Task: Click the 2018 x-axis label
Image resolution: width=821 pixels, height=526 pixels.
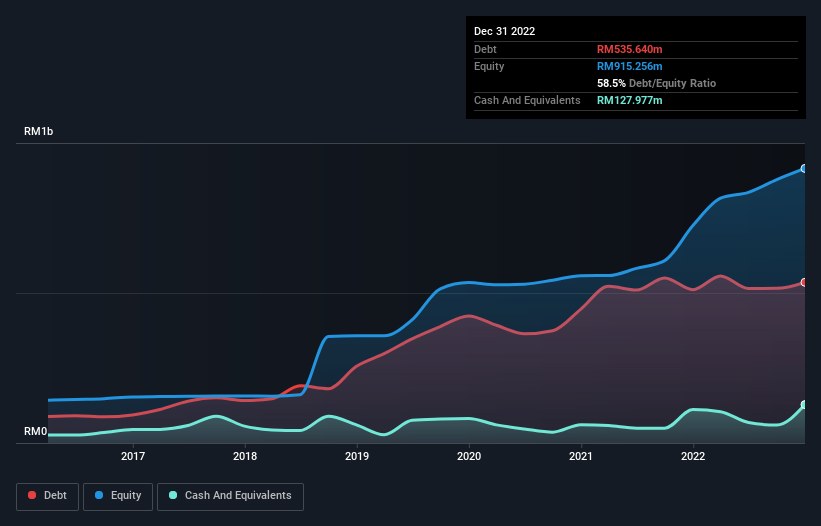Action: click(x=245, y=456)
